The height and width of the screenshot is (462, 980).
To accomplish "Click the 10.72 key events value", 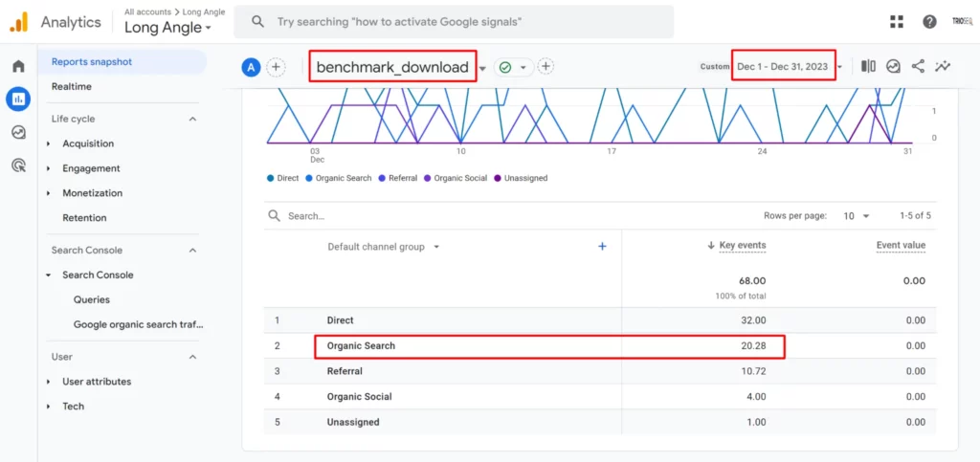I will click(754, 371).
